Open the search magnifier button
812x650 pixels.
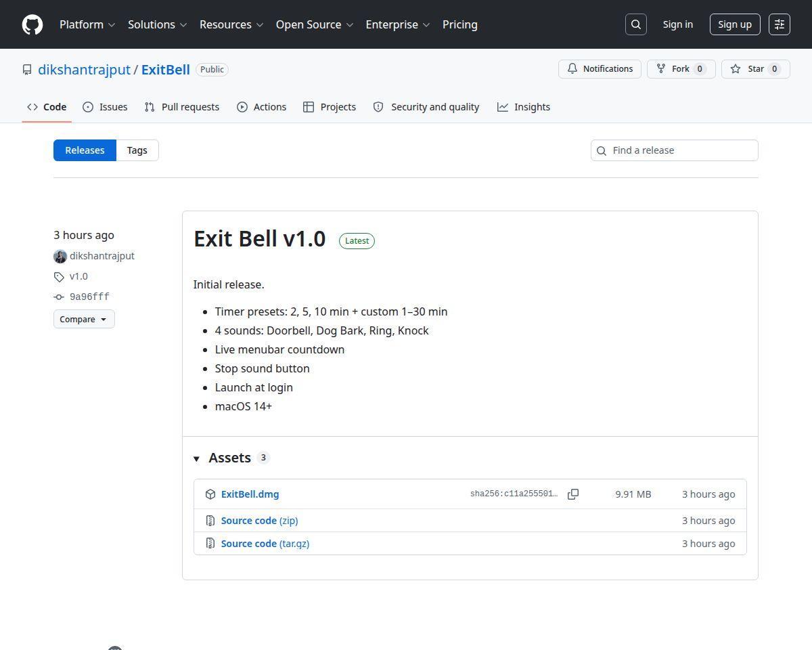(x=636, y=24)
